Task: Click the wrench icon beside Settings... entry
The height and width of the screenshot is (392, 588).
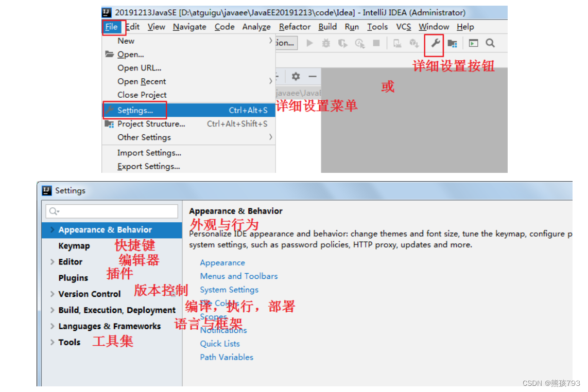Action: click(109, 110)
